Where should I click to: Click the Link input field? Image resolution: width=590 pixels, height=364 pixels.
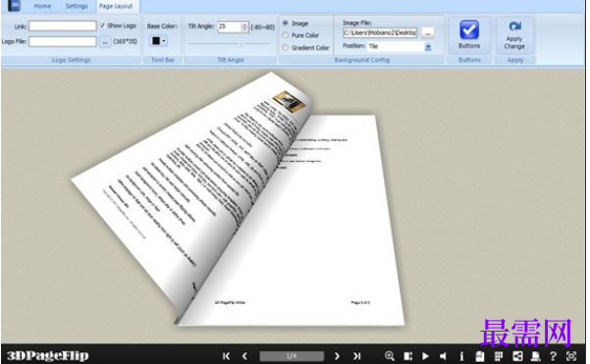tap(63, 26)
